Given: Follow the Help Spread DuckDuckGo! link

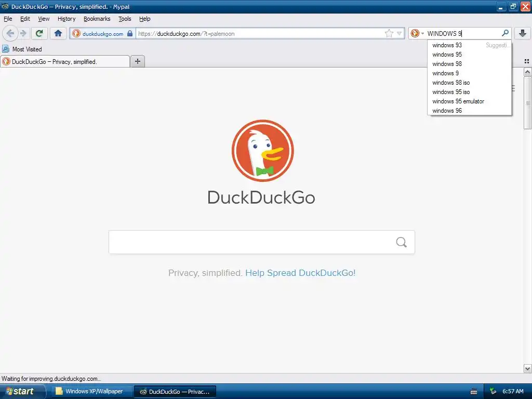Looking at the screenshot, I should tap(300, 273).
